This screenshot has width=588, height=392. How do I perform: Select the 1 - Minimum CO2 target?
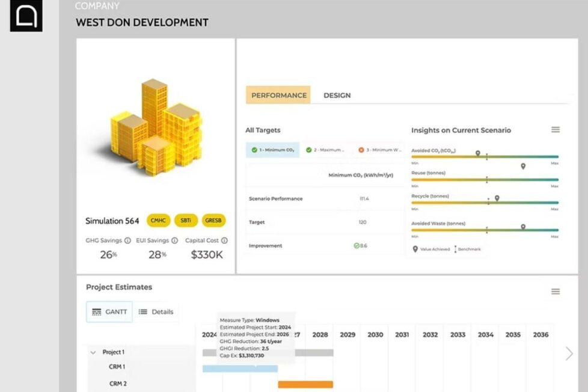272,150
